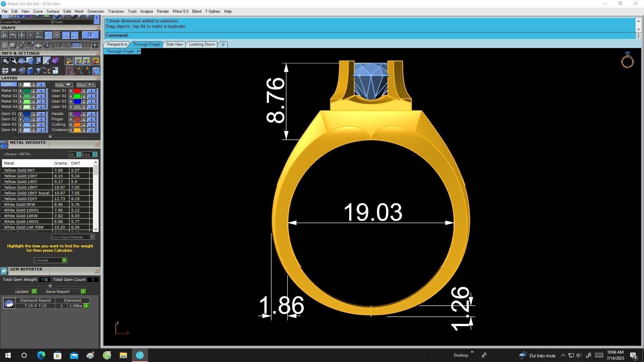Open Microsoft Store from the taskbar
Viewport: 644px width, 362px height.
click(x=57, y=355)
